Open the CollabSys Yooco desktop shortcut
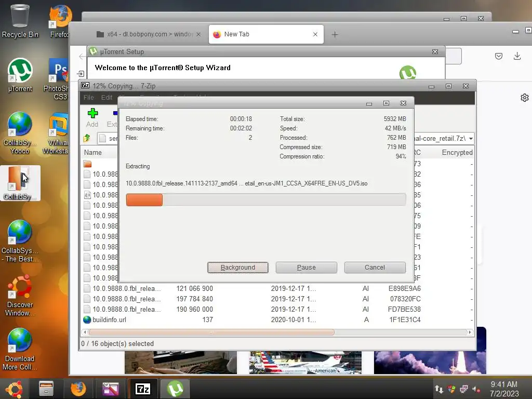Viewport: 532px width, 399px height. (20, 133)
